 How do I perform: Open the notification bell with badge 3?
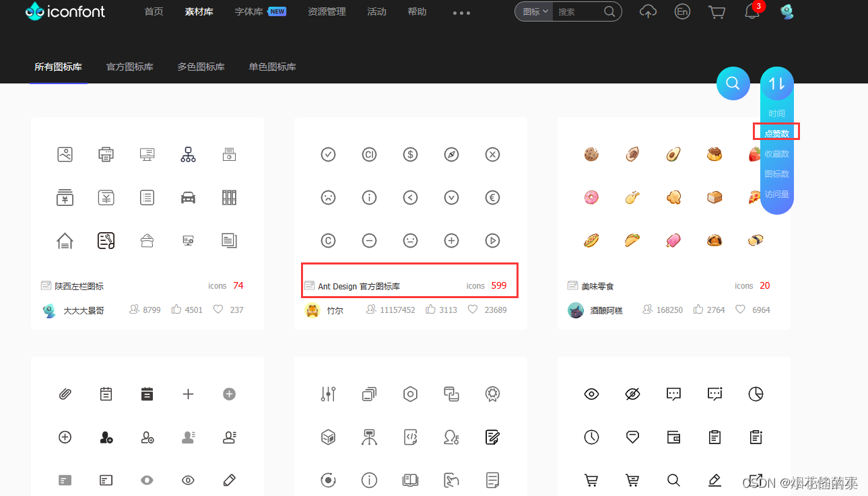tap(752, 11)
